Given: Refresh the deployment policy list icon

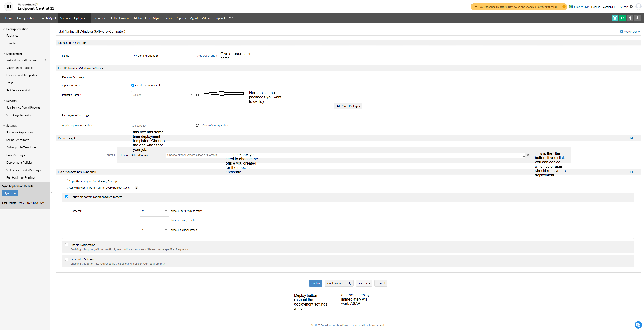Looking at the screenshot, I should pyautogui.click(x=197, y=125).
